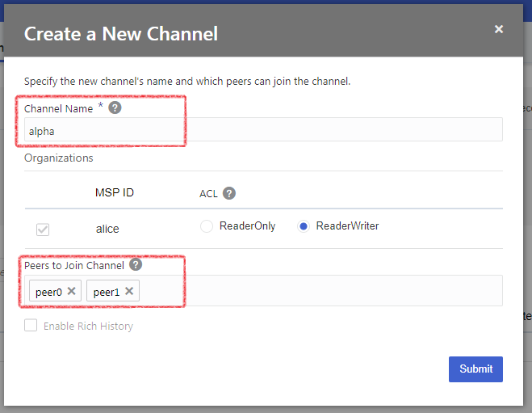Click the MSP ID column header
Image resolution: width=532 pixels, height=413 pixels.
115,193
